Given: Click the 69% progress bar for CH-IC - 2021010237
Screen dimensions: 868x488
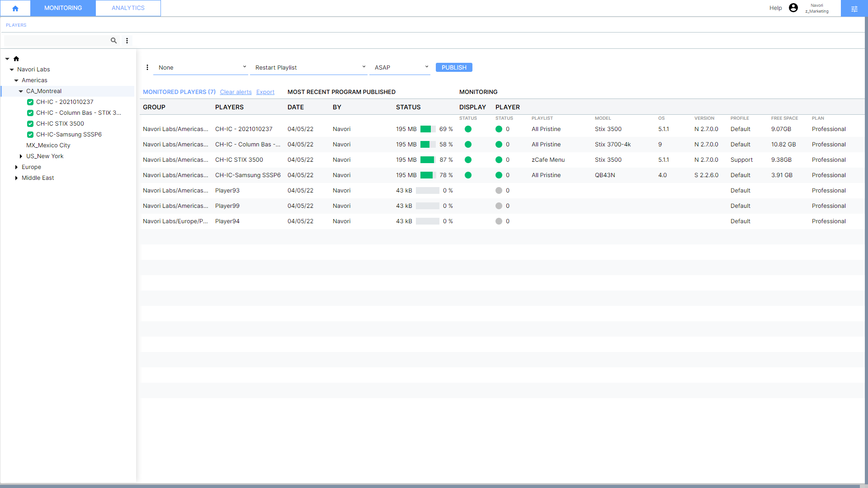Looking at the screenshot, I should point(428,129).
